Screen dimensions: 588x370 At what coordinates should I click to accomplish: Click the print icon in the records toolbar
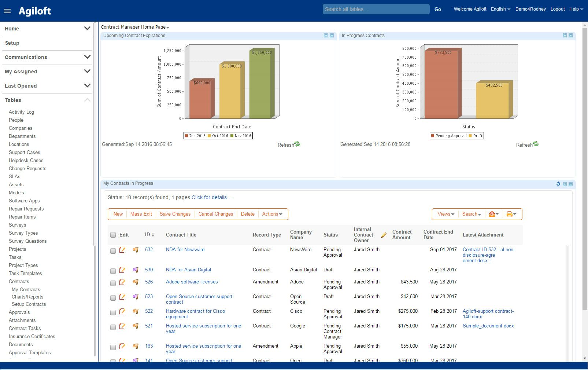coord(510,214)
